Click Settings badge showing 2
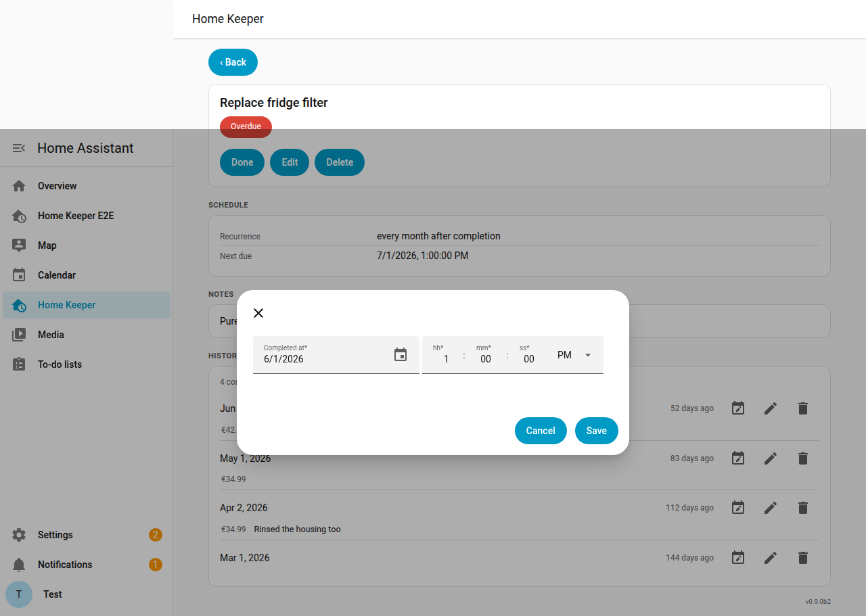The image size is (866, 616). [156, 535]
